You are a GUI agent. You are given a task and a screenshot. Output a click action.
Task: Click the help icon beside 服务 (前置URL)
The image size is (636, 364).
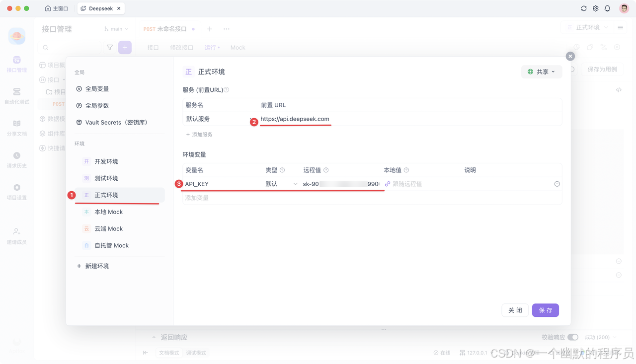(227, 90)
